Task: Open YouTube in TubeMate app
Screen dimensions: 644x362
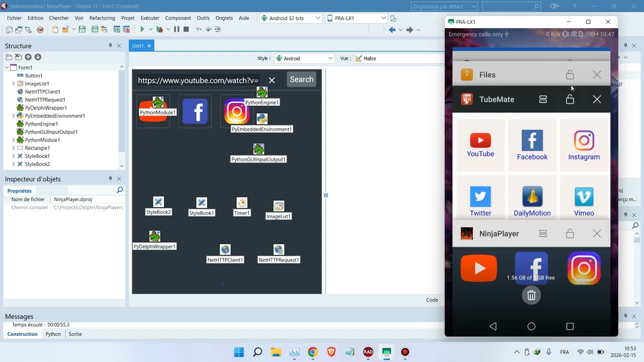Action: (x=480, y=145)
